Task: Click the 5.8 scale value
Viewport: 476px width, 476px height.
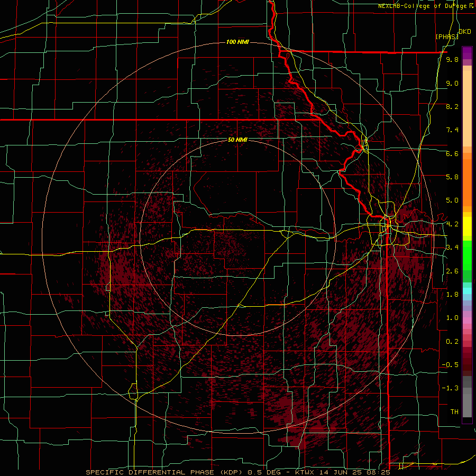Action: pos(452,177)
